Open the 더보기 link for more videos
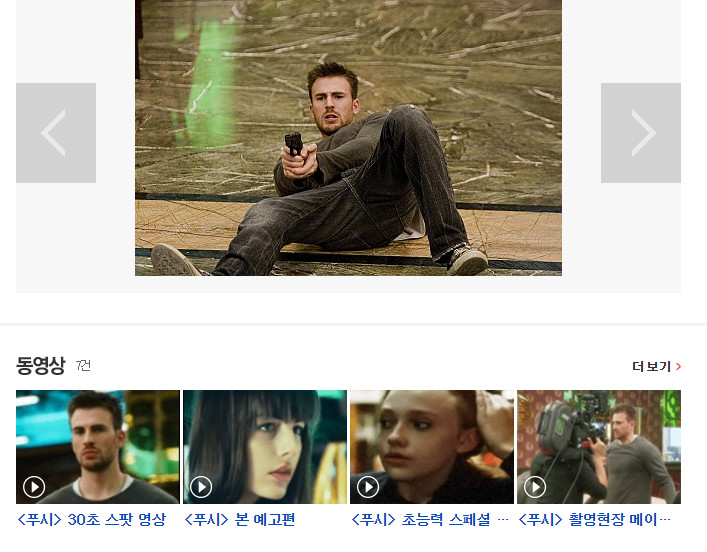 [651, 367]
